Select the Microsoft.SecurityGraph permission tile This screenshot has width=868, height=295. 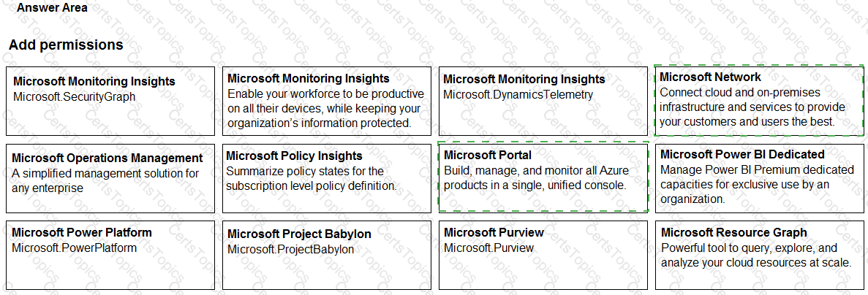pos(110,101)
